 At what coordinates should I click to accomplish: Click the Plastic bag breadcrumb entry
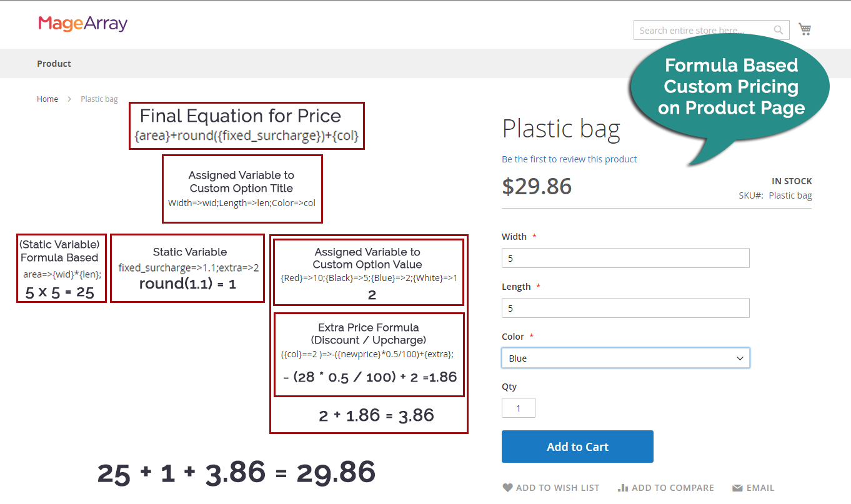click(x=99, y=99)
